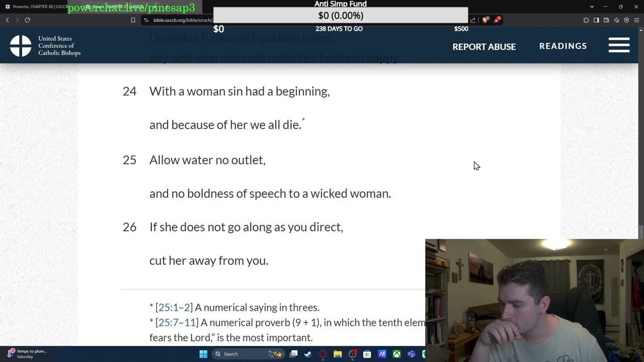The width and height of the screenshot is (644, 362).
Task: Open Task View on the taskbar
Action: coord(294,354)
